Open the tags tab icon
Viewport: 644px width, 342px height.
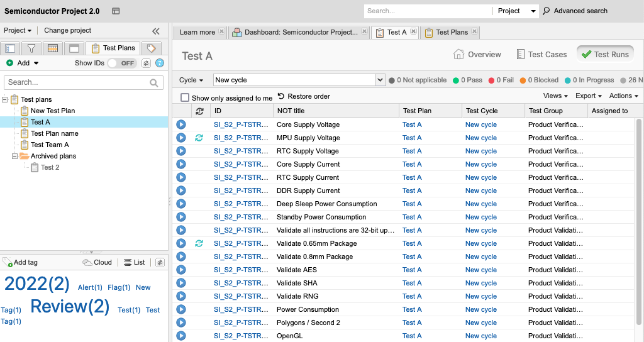(151, 48)
